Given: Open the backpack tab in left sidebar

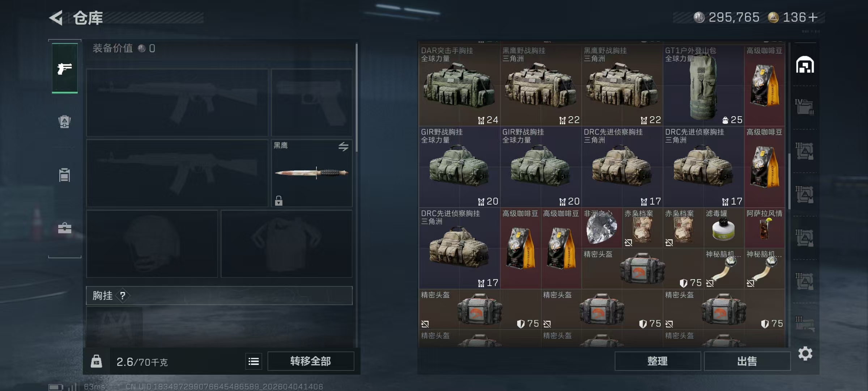Looking at the screenshot, I should tap(65, 121).
